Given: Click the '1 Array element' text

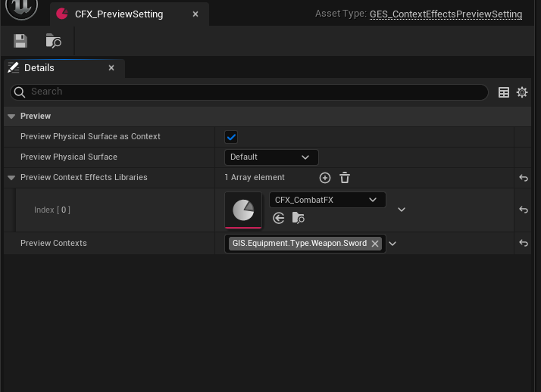Looking at the screenshot, I should click(x=255, y=177).
